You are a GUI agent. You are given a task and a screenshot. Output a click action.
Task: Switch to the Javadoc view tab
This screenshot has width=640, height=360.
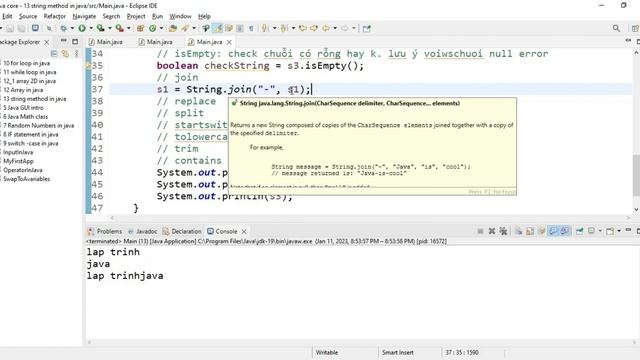coord(142,231)
